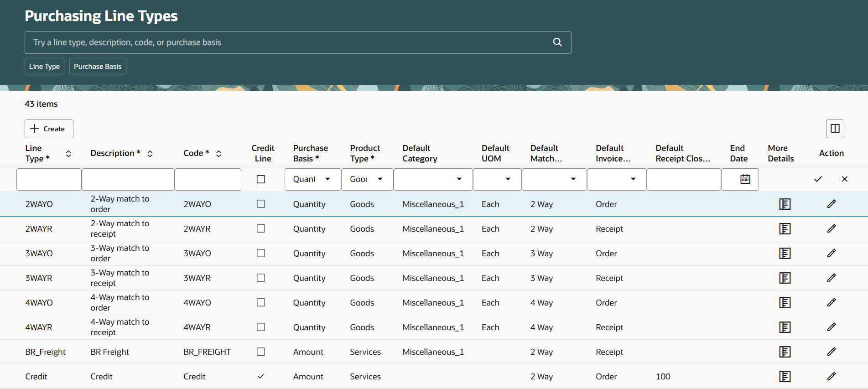Edit the 3WAYR row with pencil icon
The width and height of the screenshot is (868, 389).
click(x=831, y=278)
